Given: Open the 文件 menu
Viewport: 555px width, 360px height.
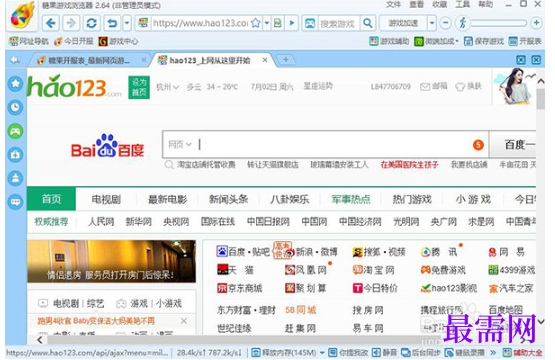Looking at the screenshot, I should click(393, 5).
